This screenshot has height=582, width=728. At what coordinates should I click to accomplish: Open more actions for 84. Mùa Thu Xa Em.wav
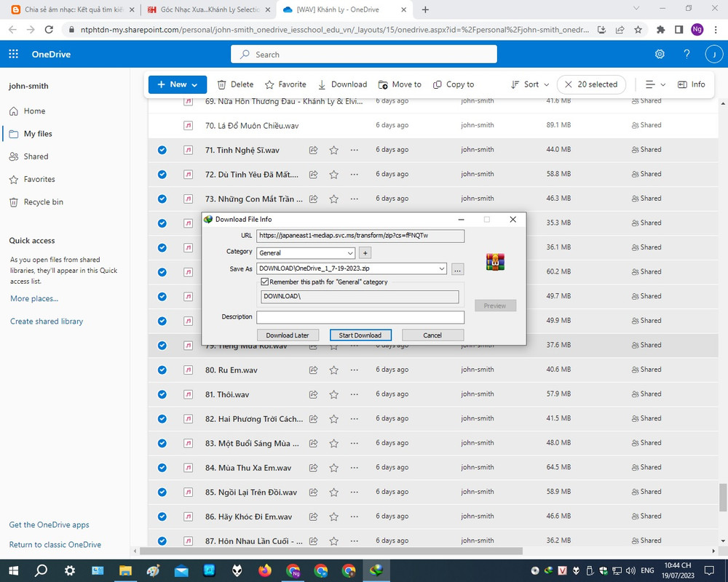355,467
